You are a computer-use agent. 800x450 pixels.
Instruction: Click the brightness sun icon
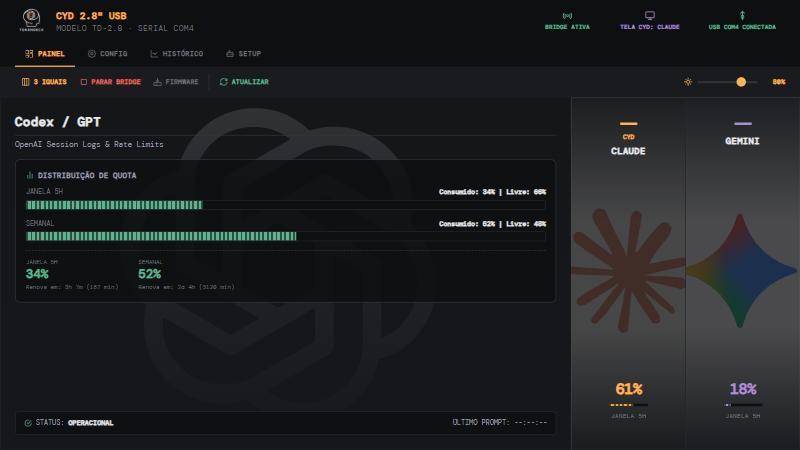(688, 82)
